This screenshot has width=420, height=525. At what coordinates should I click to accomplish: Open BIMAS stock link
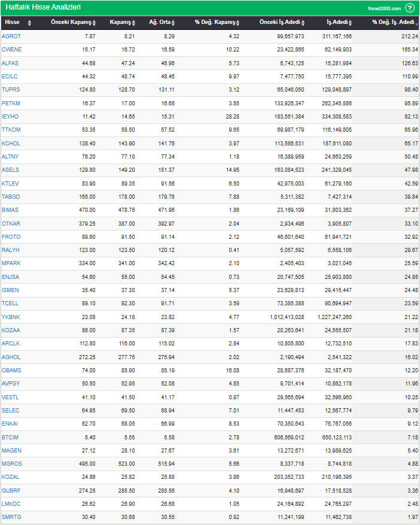pyautogui.click(x=10, y=210)
